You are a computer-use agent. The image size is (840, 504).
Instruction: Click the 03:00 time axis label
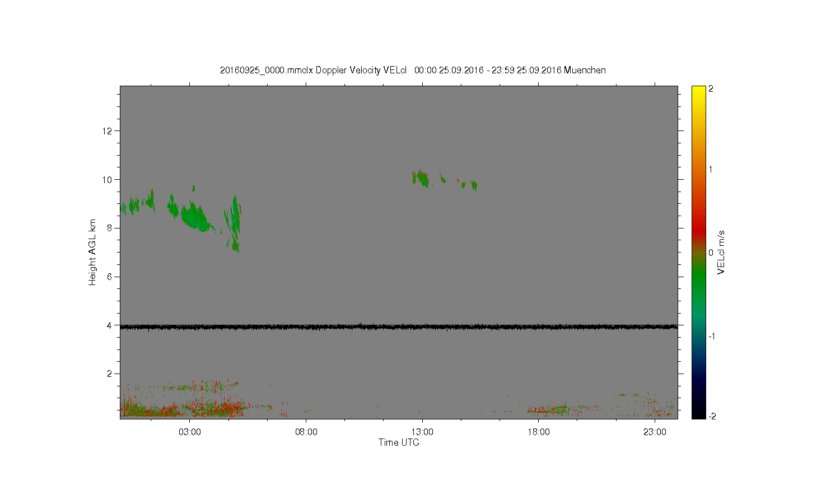(190, 432)
